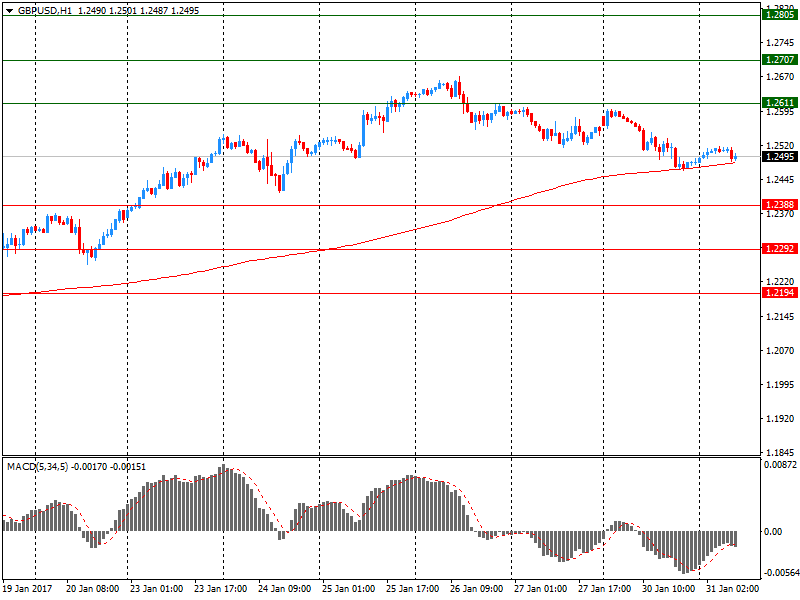The width and height of the screenshot is (800, 600).
Task: Click the 27 Jan 17:00 time label
Action: point(605,588)
